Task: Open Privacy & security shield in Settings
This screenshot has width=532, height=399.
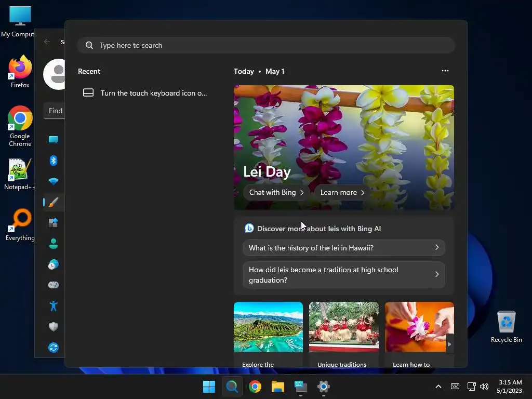Action: [54, 327]
